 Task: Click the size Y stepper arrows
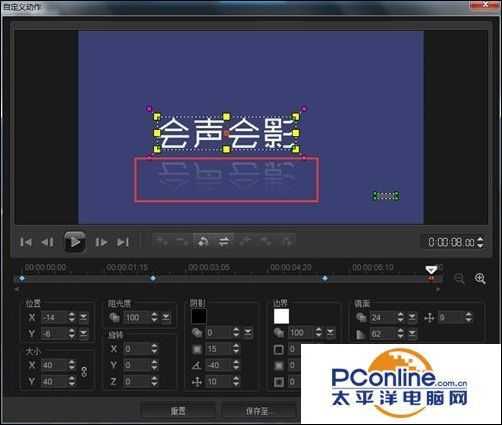click(72, 381)
